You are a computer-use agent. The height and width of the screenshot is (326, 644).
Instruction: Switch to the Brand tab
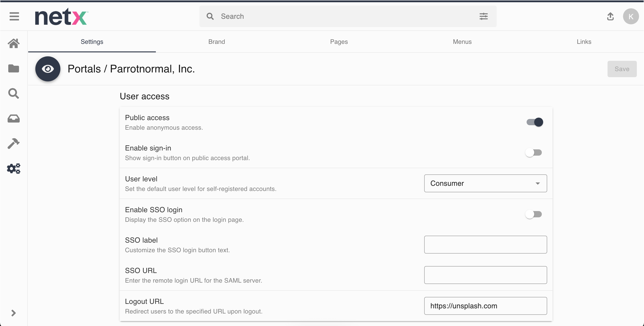216,42
